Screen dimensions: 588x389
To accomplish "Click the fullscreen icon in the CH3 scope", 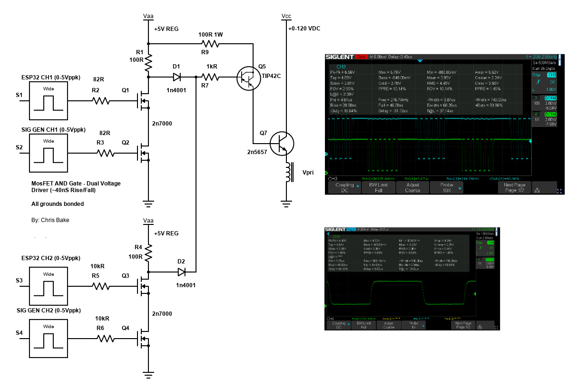I will pyautogui.click(x=559, y=191).
